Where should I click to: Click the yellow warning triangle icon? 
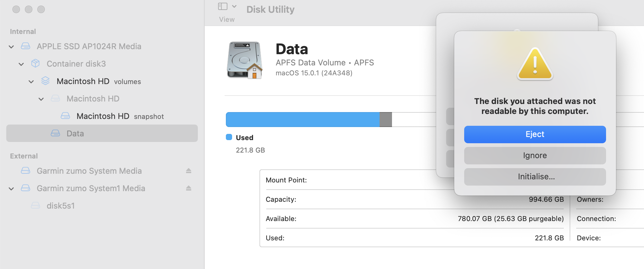tap(535, 64)
